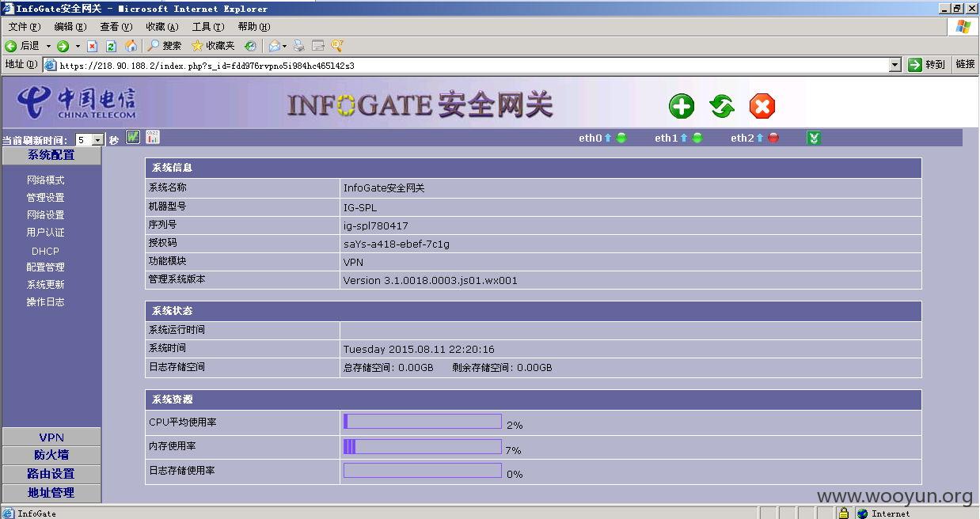The width and height of the screenshot is (980, 519).
Task: Click the IE Home icon
Action: point(131,46)
